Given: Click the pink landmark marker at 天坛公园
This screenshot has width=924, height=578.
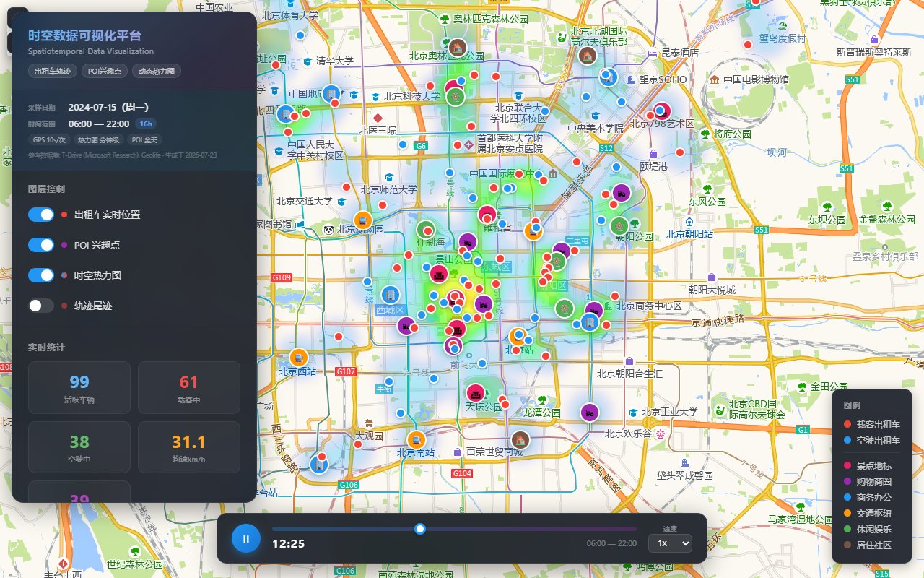Looking at the screenshot, I should (x=475, y=393).
